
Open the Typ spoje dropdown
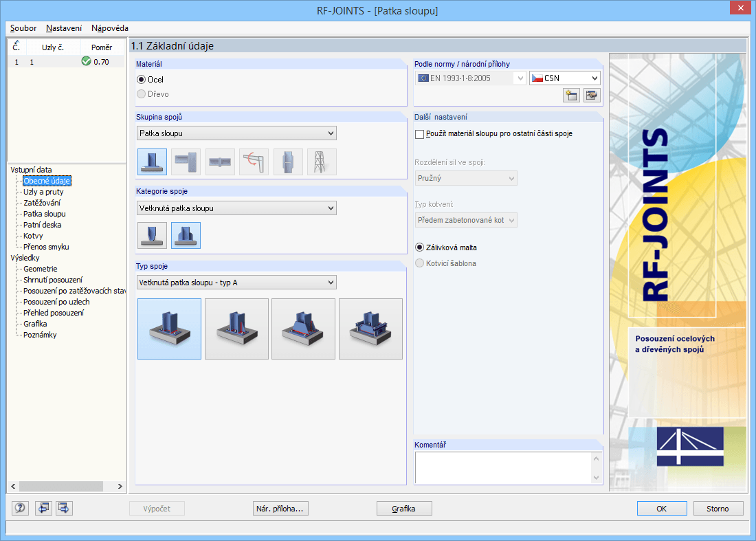pyautogui.click(x=236, y=283)
